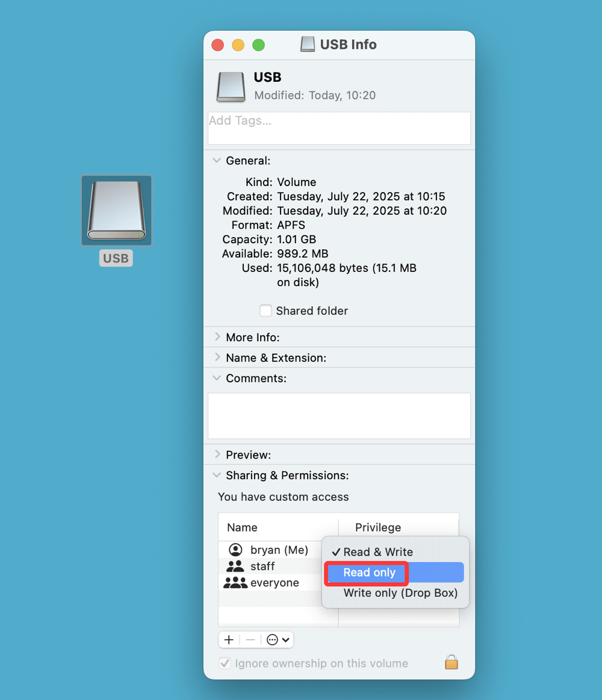Enable the Shared folder checkbox

click(265, 311)
